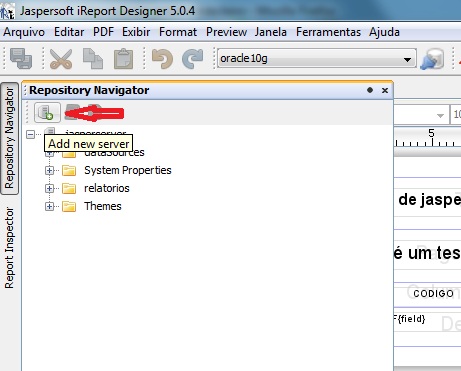This screenshot has height=371, width=461.
Task: Click the Redo arrow icon
Action: (x=193, y=59)
